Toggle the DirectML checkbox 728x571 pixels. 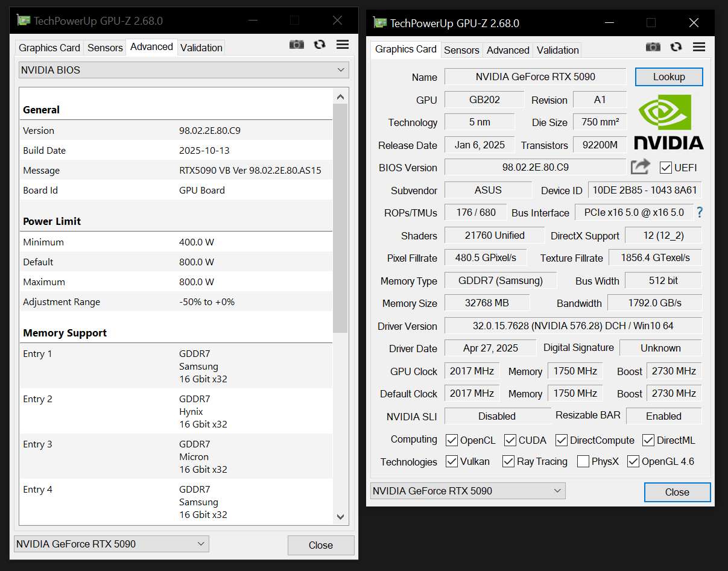coord(648,440)
